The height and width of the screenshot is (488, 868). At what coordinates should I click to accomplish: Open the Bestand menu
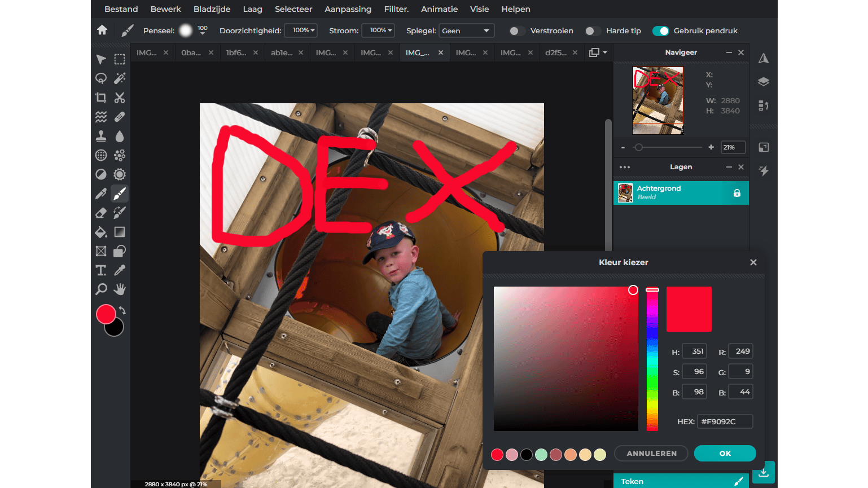(x=121, y=9)
